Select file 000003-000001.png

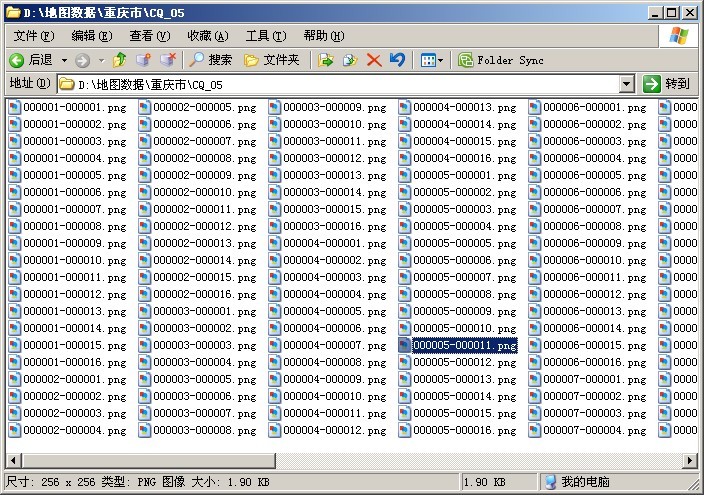click(x=198, y=311)
